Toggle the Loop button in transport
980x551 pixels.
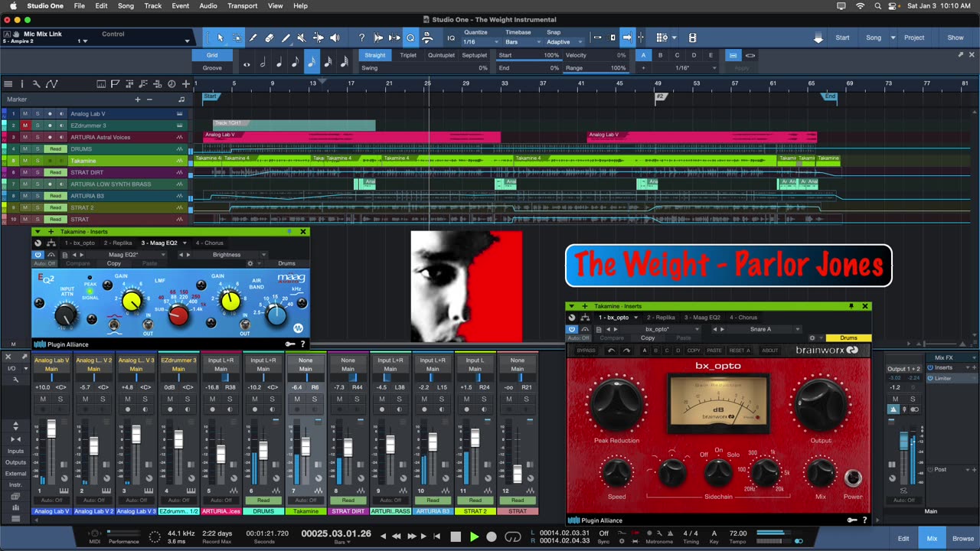point(513,536)
